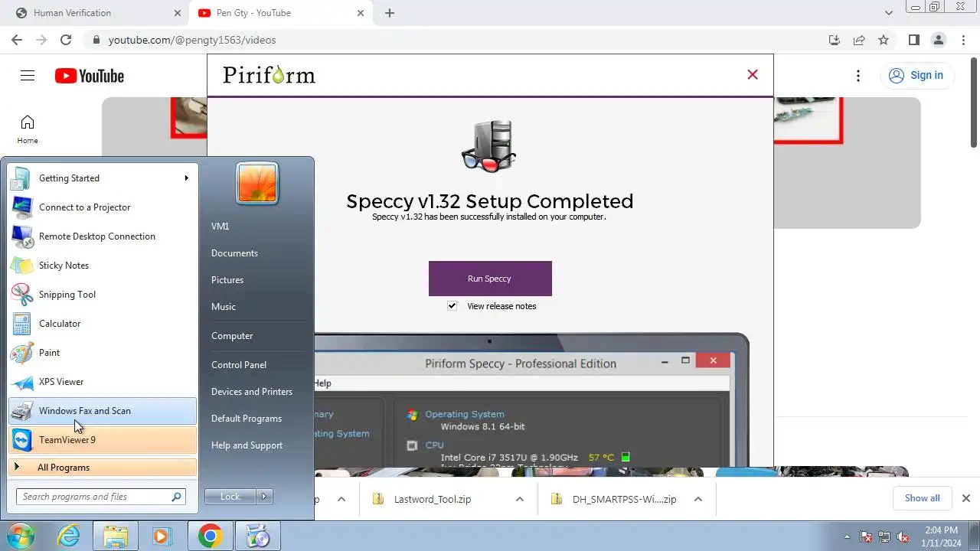Open shutdown options arrow next to Lock
This screenshot has height=551, width=980.
(x=264, y=497)
